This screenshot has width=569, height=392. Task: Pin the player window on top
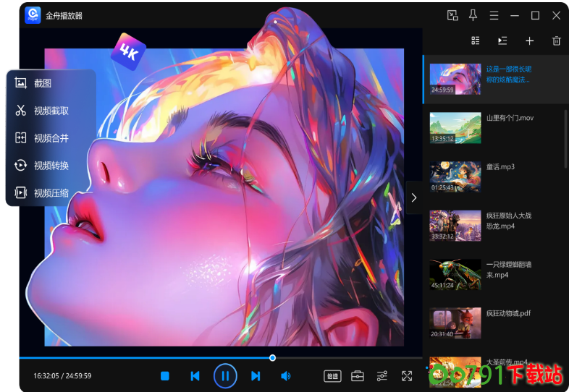pos(473,15)
